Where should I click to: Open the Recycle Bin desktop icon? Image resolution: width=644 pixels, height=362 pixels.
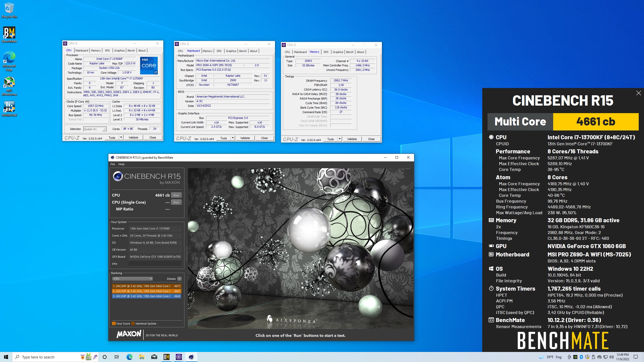coord(9,11)
